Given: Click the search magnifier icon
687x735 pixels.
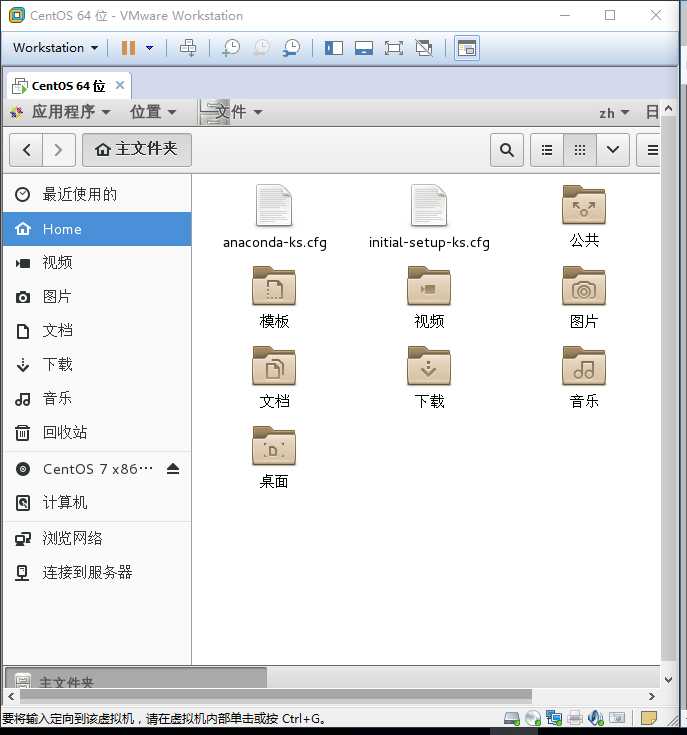Looking at the screenshot, I should (x=507, y=150).
